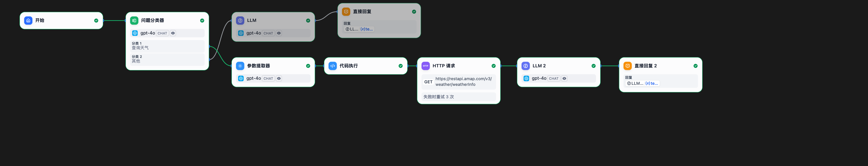Select the 分类 1 查询天气 branch
This screenshot has width=868, height=166.
167,46
